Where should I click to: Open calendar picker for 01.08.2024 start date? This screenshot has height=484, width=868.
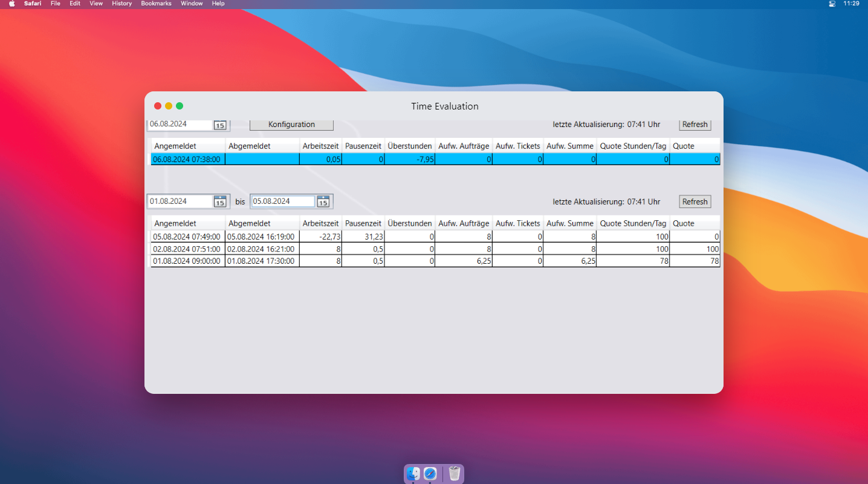coord(220,201)
